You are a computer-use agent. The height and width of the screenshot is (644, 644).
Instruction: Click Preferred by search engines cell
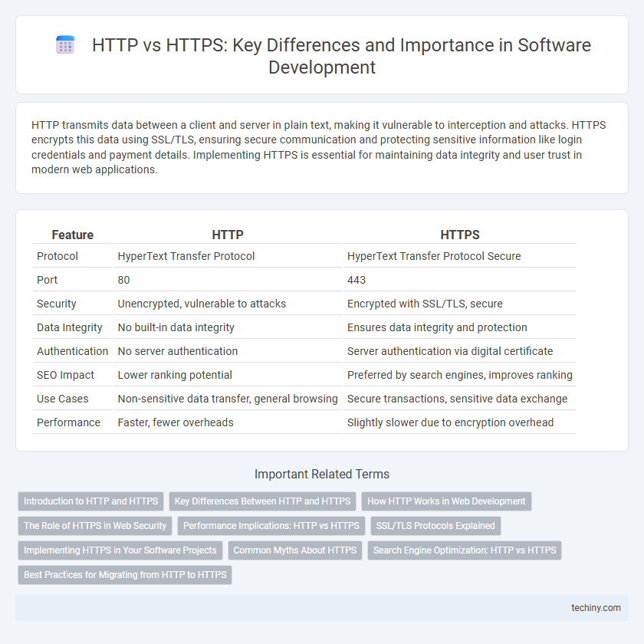[x=460, y=376]
